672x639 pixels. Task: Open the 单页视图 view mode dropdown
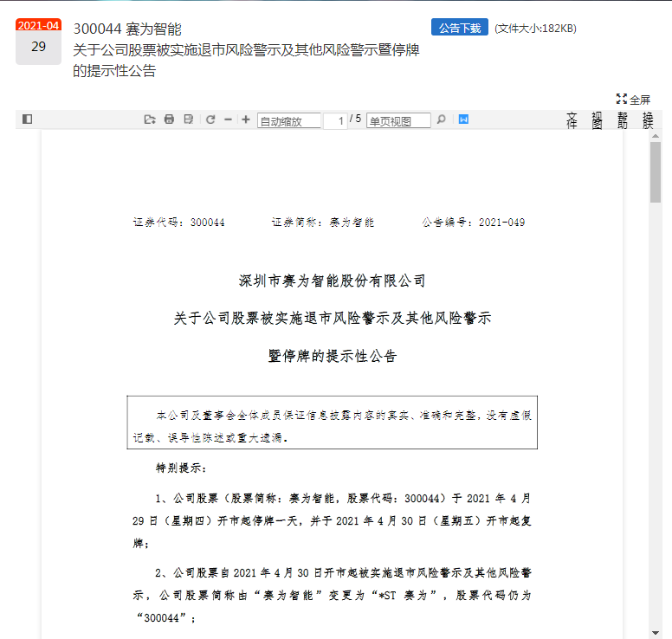398,121
